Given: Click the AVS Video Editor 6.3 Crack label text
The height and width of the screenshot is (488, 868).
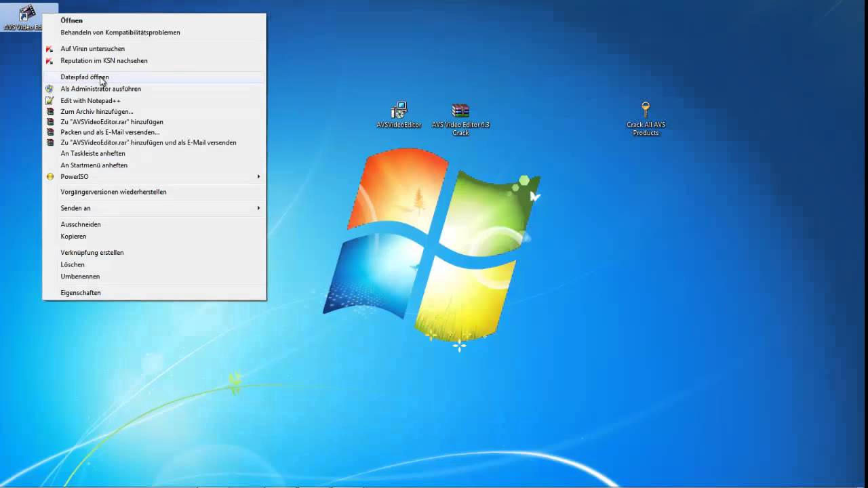Looking at the screenshot, I should click(460, 129).
